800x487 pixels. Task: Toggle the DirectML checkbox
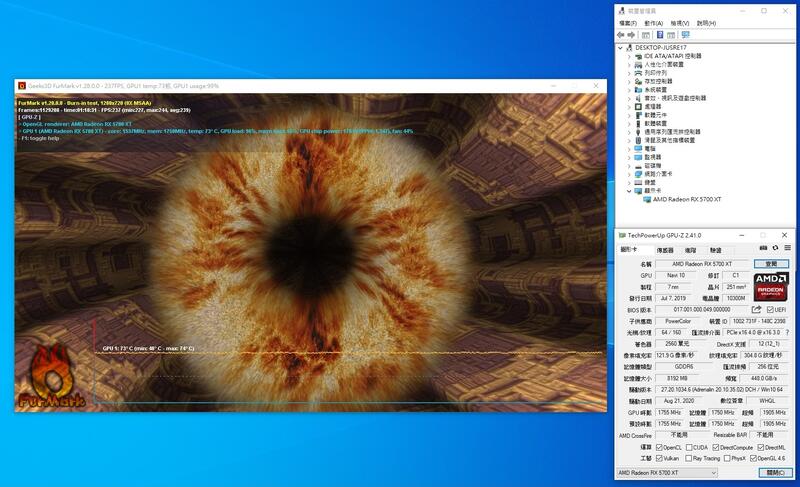[x=761, y=447]
